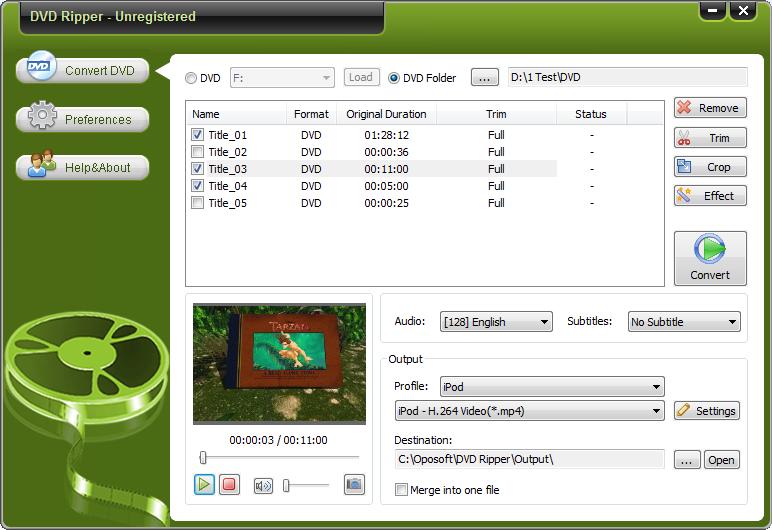
Task: Check the Title_02 checkbox
Action: [x=197, y=152]
